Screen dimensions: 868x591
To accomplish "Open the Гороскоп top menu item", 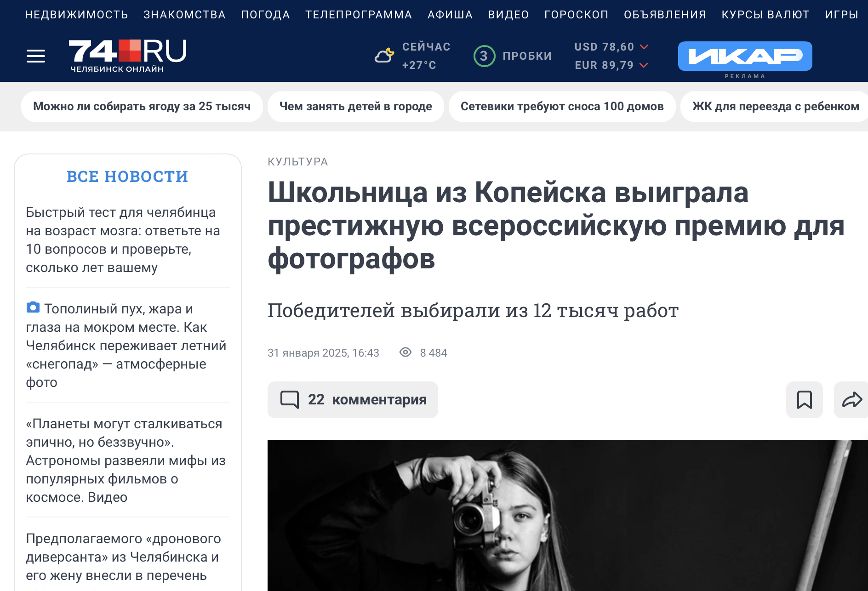I will click(x=576, y=15).
